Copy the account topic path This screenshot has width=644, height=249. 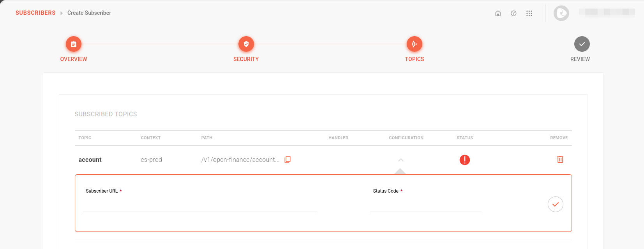[288, 160]
